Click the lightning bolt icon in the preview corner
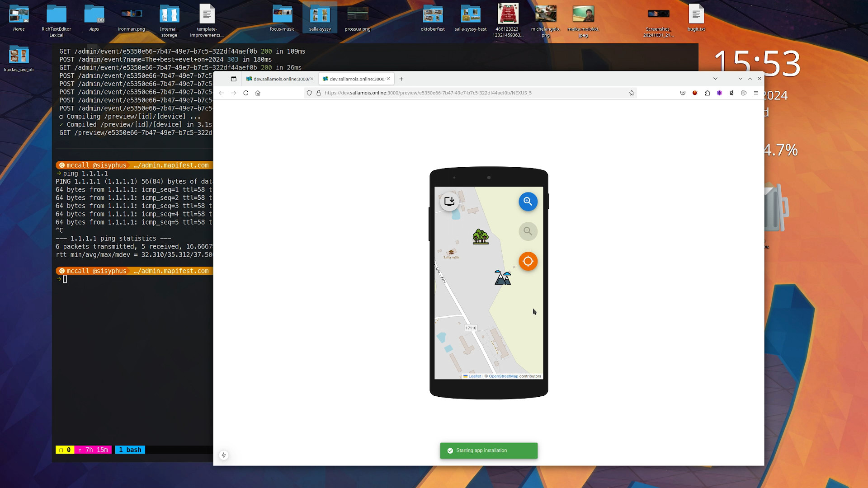 point(224,455)
